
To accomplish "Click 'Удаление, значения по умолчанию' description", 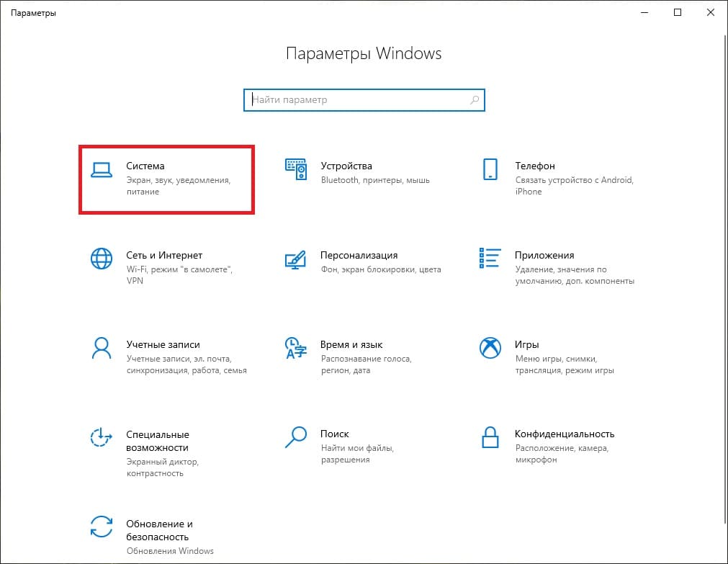I will 575,275.
